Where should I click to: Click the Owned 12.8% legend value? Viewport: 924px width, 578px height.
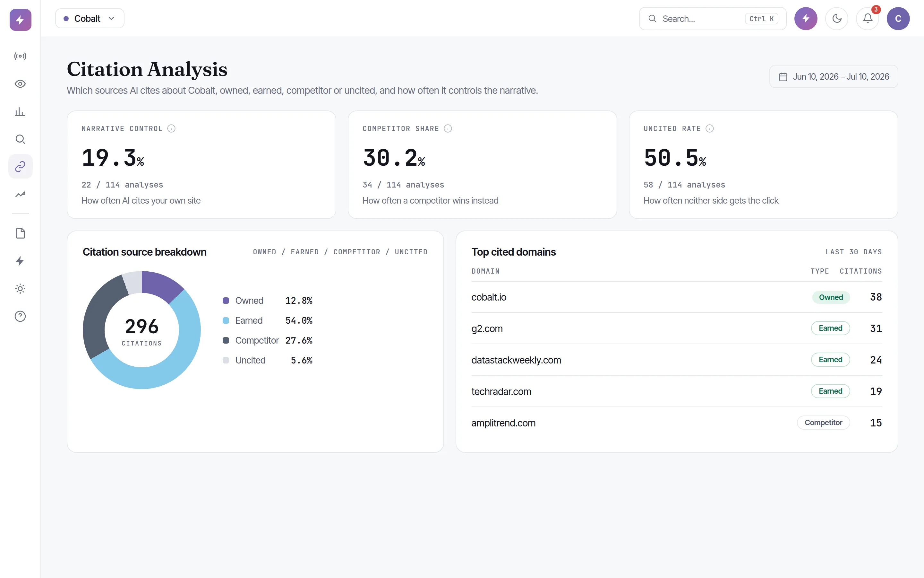299,301
